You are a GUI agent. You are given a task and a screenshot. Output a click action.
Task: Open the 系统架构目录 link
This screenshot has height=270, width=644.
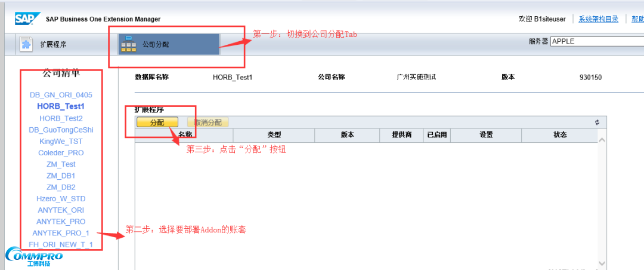point(599,19)
